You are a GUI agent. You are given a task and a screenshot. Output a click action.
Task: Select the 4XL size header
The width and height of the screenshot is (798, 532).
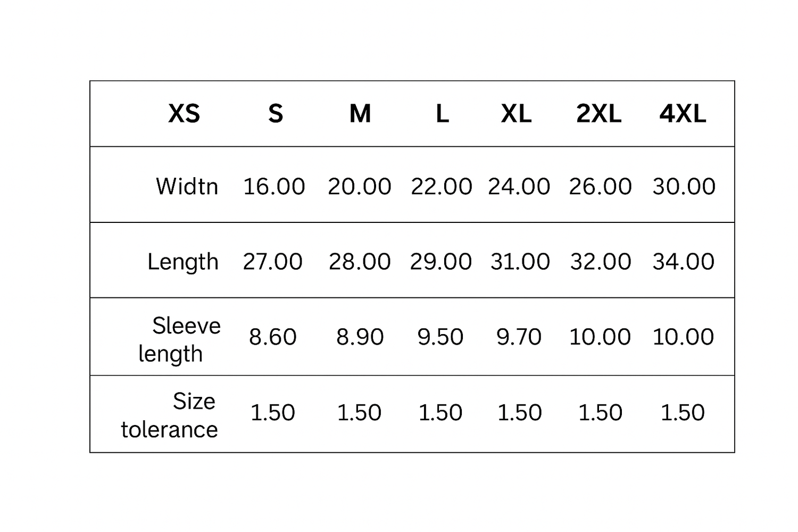(x=683, y=113)
